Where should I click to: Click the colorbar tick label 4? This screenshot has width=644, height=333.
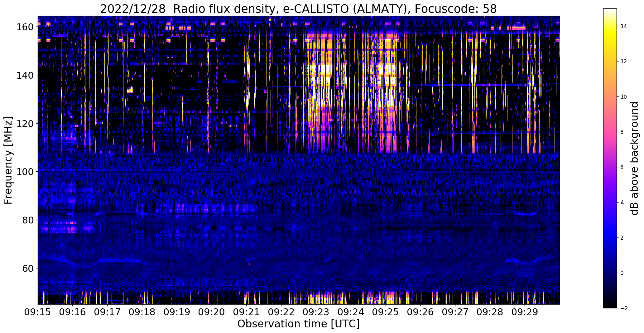[622, 203]
